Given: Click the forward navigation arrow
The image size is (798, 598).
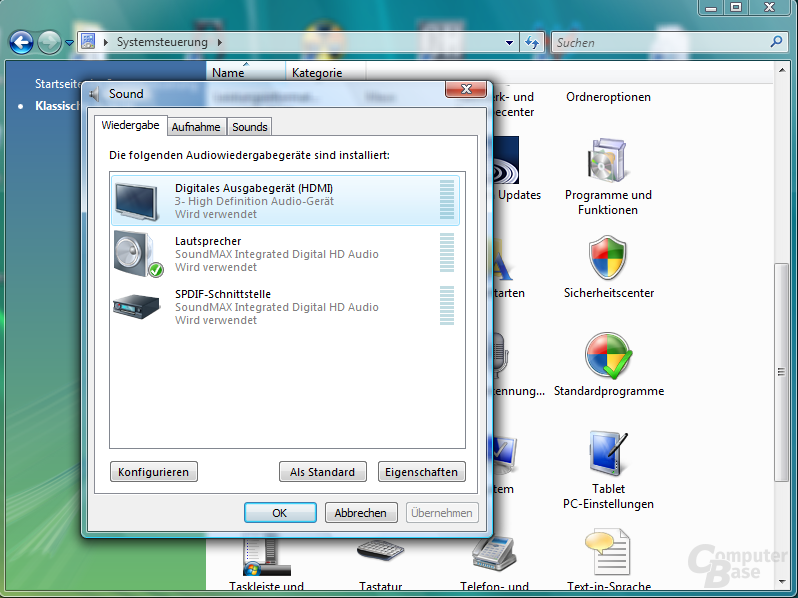Looking at the screenshot, I should 49,43.
